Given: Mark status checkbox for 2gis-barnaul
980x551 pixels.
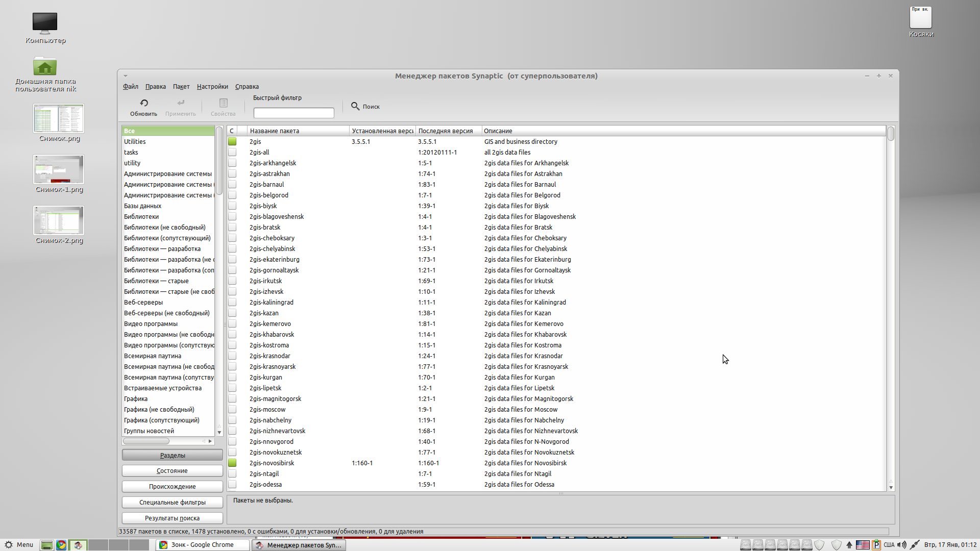Looking at the screenshot, I should (x=232, y=184).
